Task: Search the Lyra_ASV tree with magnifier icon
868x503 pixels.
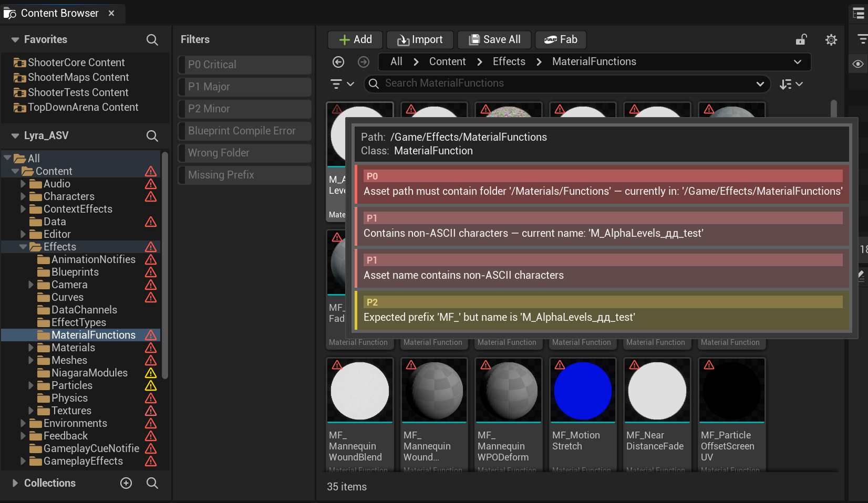Action: pyautogui.click(x=152, y=136)
